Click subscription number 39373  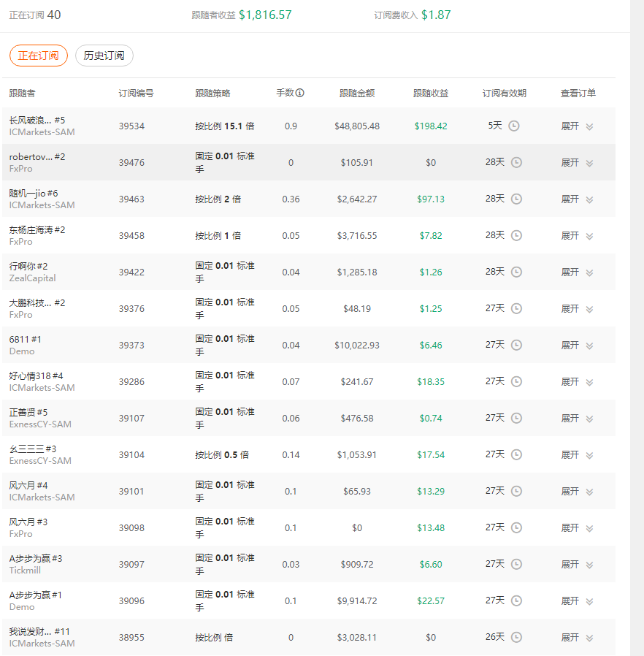click(x=131, y=345)
